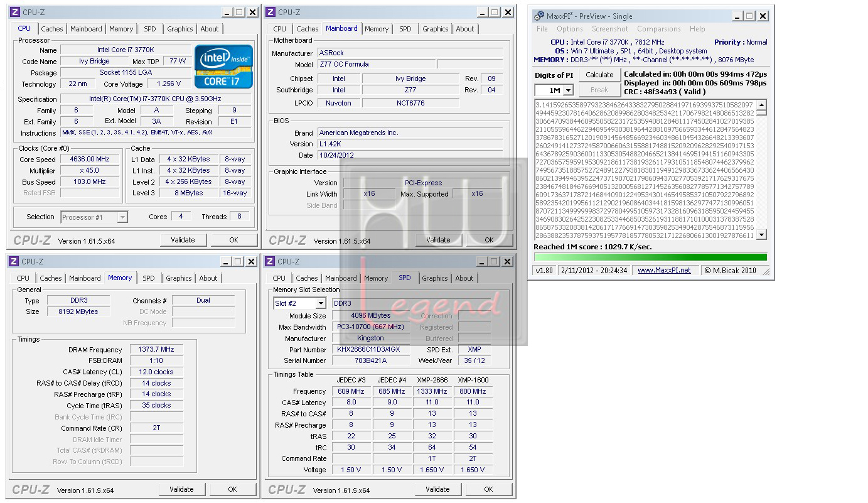Image resolution: width=868 pixels, height=503 pixels.
Task: Click the Command Rate 2T value
Action: click(156, 428)
